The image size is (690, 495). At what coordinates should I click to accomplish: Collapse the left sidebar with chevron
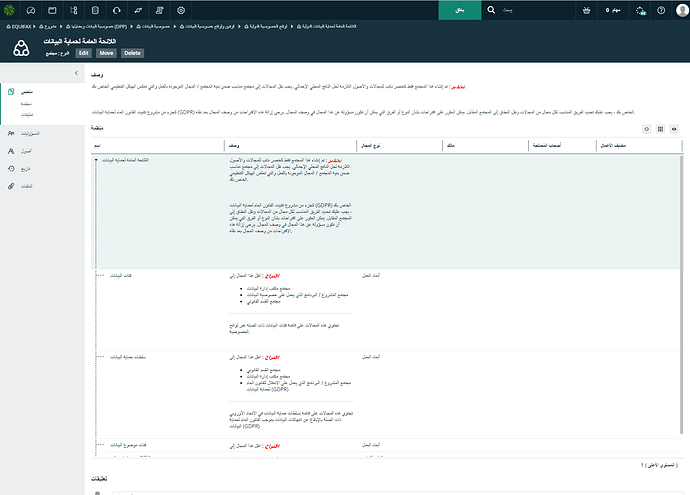click(x=76, y=73)
